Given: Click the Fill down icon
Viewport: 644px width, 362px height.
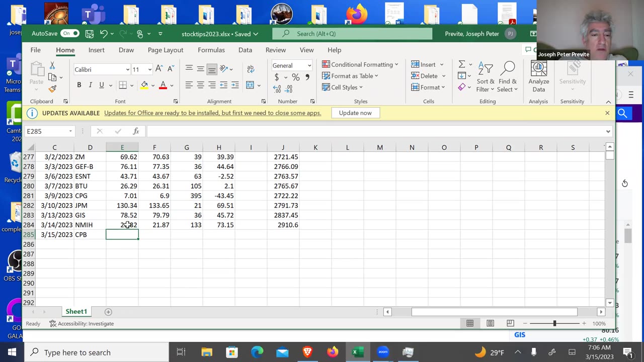Looking at the screenshot, I should [461, 76].
